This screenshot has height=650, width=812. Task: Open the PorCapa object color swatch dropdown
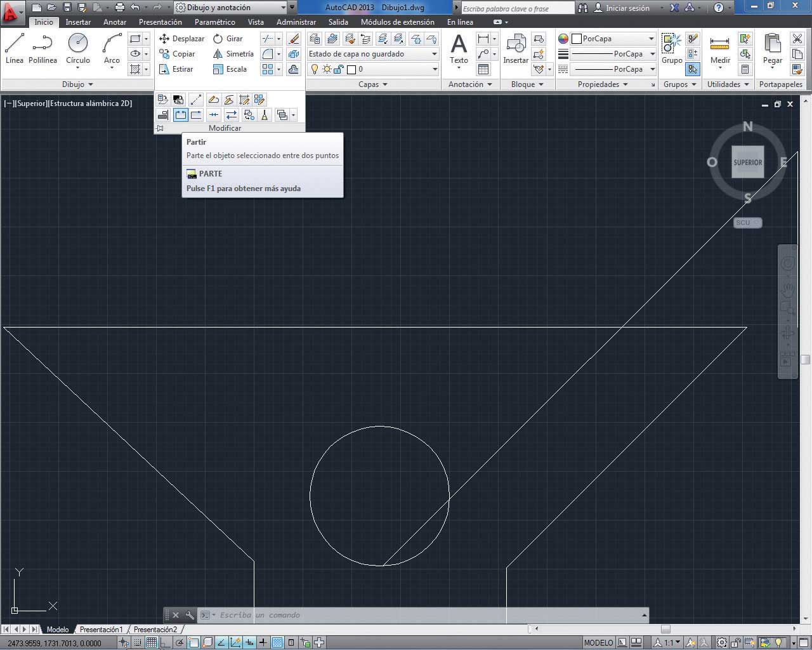coord(651,39)
